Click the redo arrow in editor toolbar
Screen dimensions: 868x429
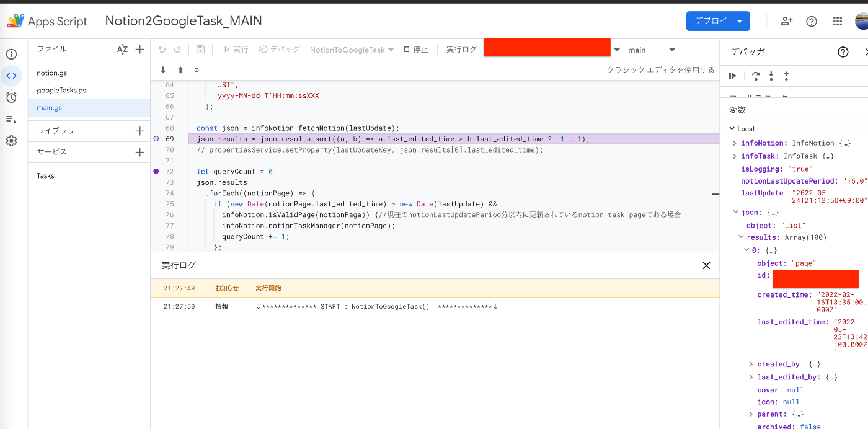coord(177,50)
